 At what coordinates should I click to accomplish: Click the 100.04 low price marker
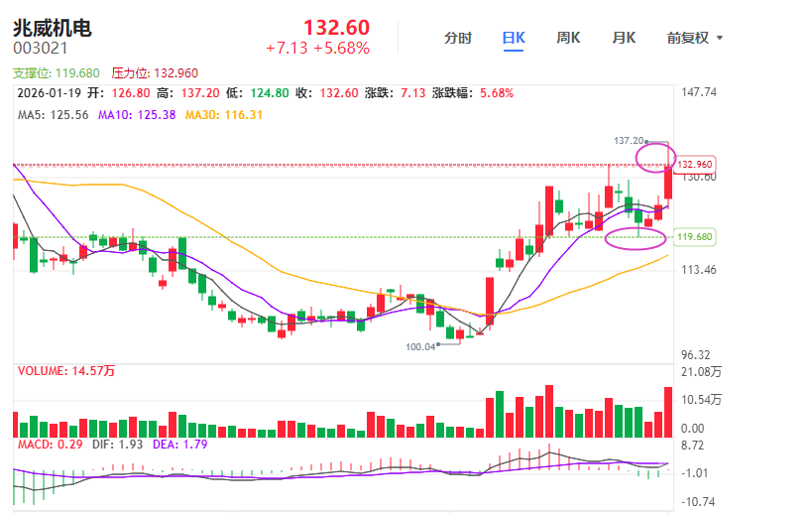click(420, 346)
